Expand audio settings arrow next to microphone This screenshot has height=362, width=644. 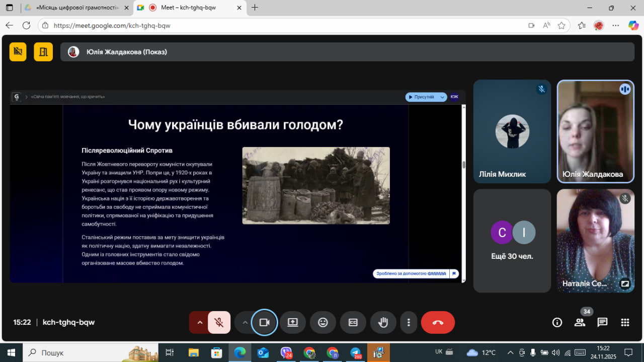coord(200,323)
